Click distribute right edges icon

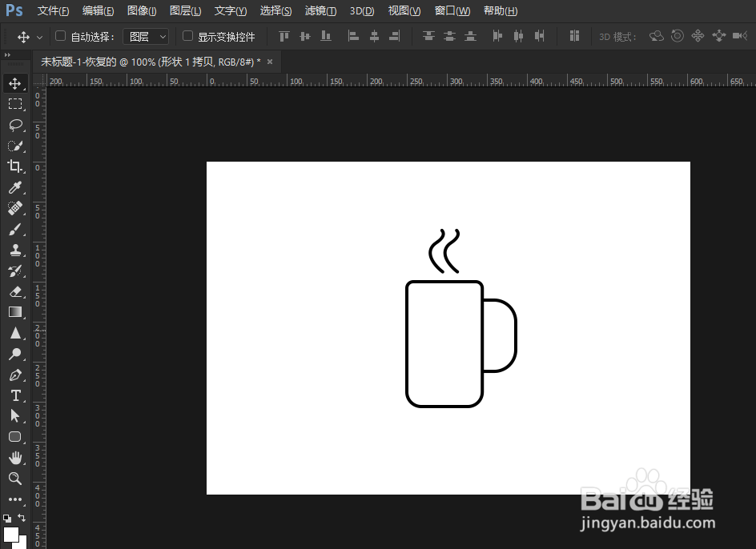point(539,36)
